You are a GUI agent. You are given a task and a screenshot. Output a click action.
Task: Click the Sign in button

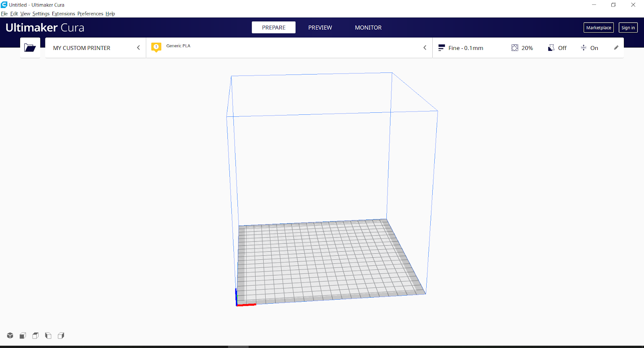pos(628,27)
